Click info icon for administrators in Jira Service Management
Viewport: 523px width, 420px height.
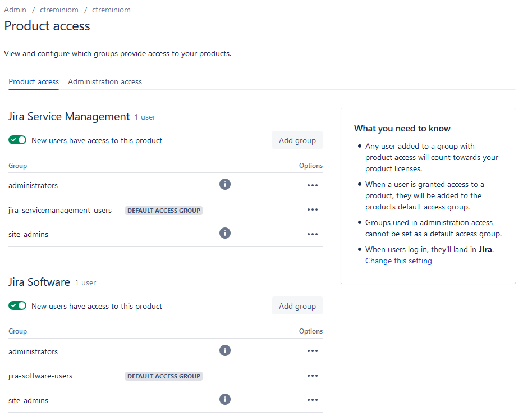[225, 184]
